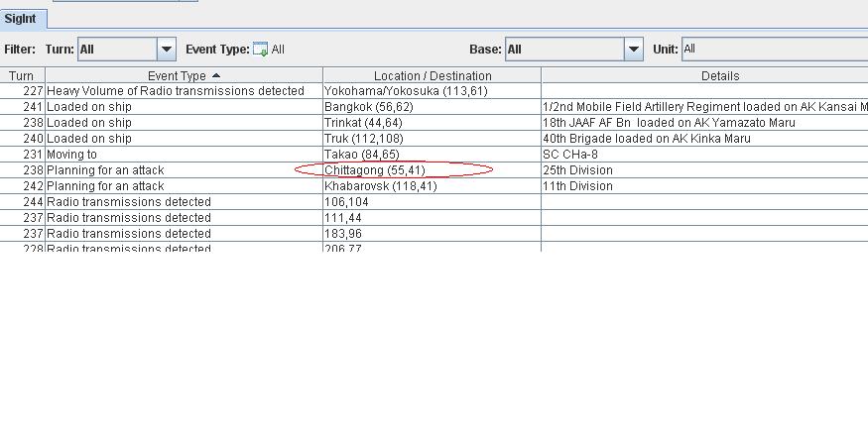
Task: Select the 111,44 location cell
Action: pyautogui.click(x=433, y=218)
